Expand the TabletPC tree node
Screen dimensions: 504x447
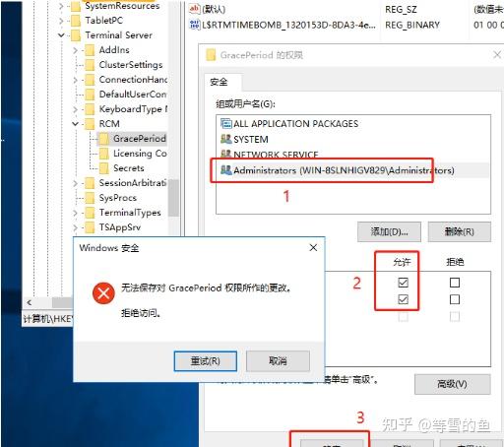coord(61,21)
